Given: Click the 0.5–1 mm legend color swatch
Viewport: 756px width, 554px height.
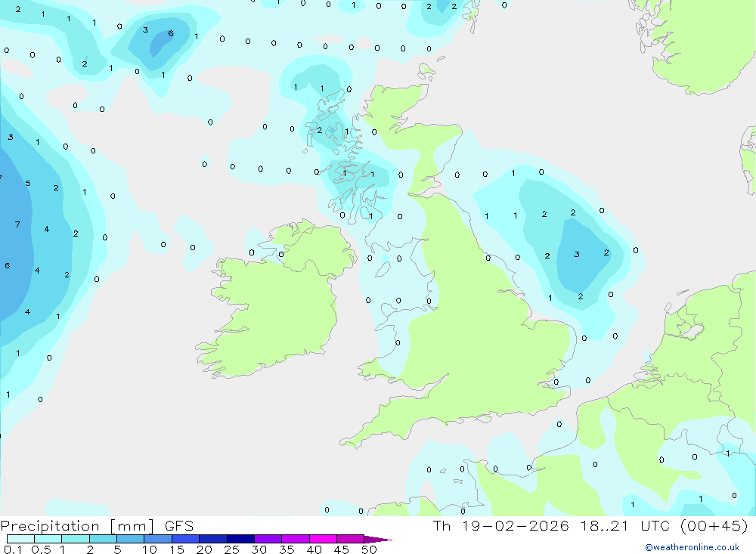Looking at the screenshot, I should point(48,539).
